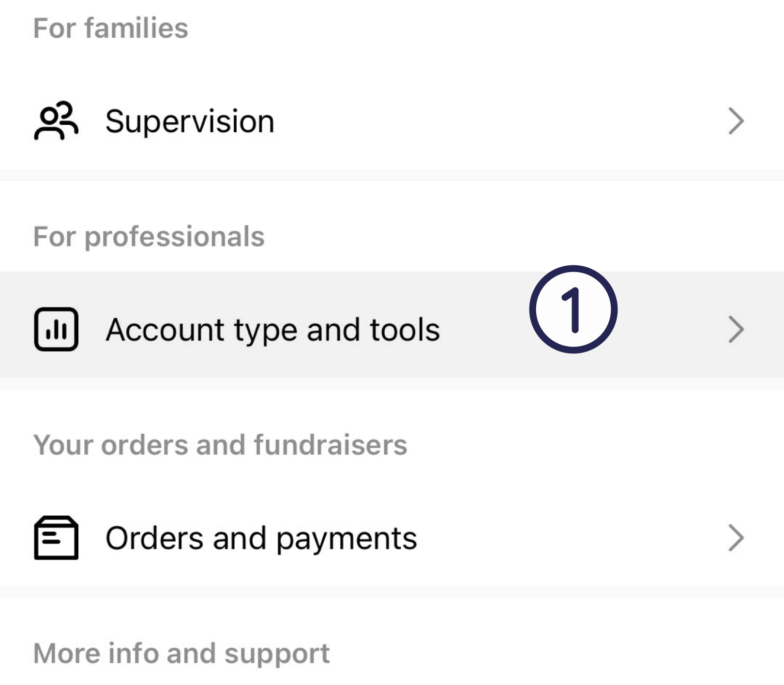Image resolution: width=784 pixels, height=685 pixels.
Task: Select Your orders and fundraisers header
Action: click(220, 445)
